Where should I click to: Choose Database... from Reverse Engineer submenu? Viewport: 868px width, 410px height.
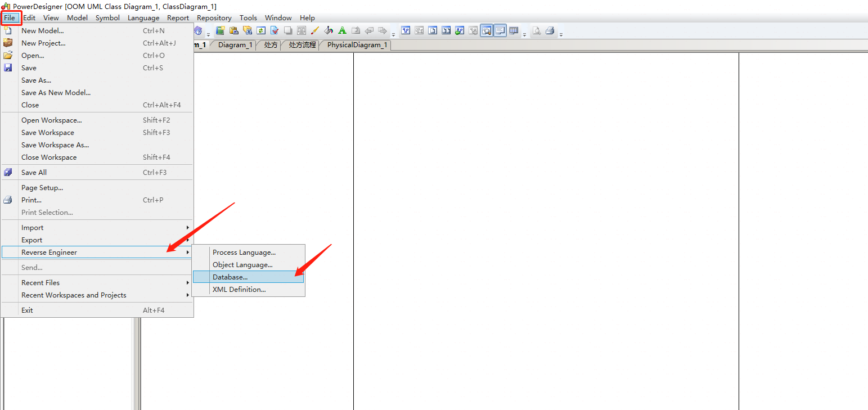pyautogui.click(x=248, y=277)
